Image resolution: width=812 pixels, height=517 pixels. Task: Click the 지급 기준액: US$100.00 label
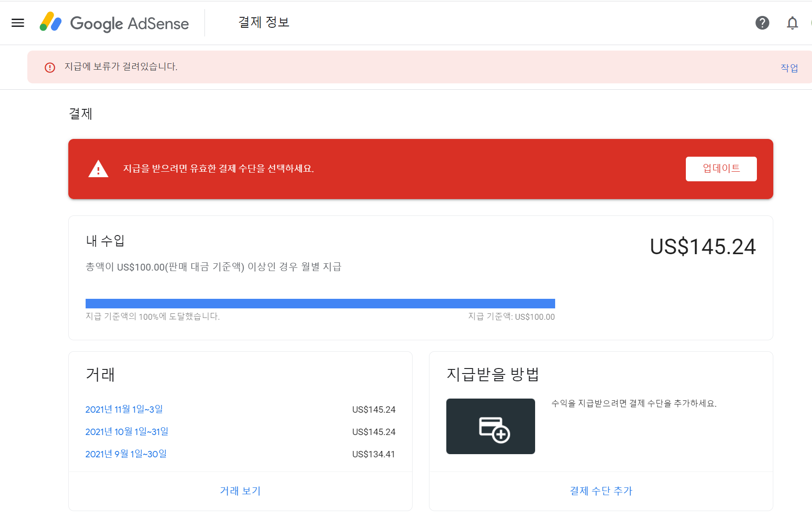[511, 317]
